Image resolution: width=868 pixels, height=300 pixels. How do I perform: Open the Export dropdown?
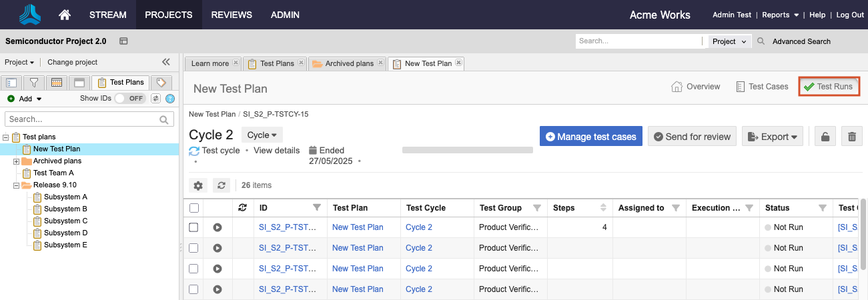(773, 137)
